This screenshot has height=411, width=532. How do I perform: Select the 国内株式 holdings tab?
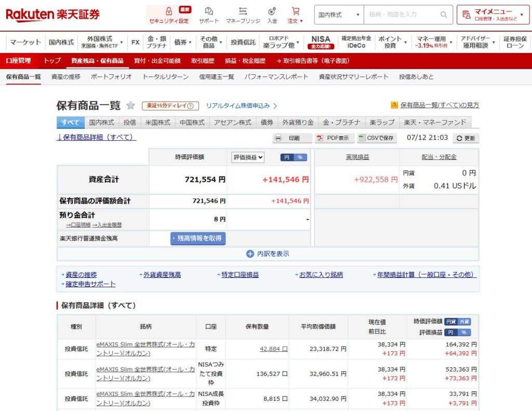click(101, 123)
